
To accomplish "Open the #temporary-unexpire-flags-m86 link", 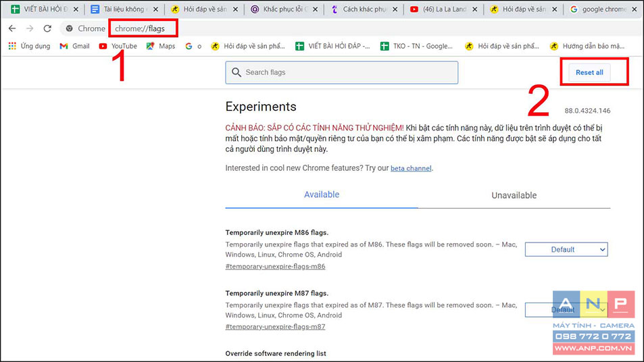I will pos(275,266).
